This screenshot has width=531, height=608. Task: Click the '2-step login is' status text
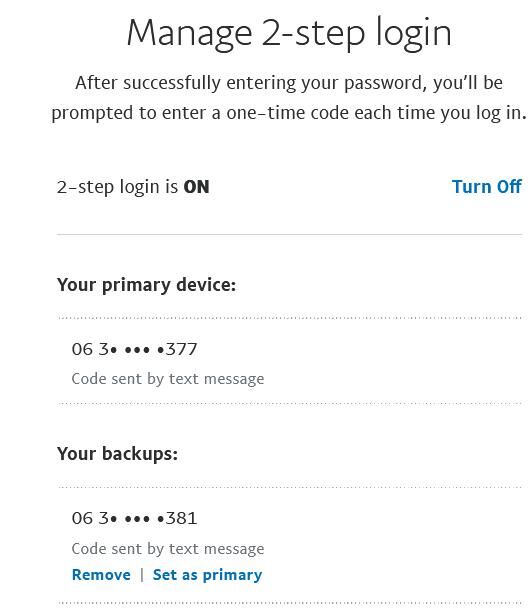(x=118, y=187)
